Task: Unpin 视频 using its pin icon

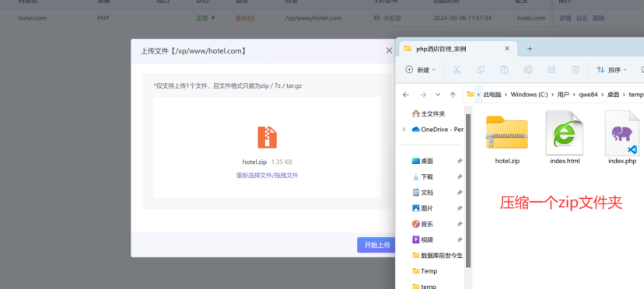Action: point(460,239)
